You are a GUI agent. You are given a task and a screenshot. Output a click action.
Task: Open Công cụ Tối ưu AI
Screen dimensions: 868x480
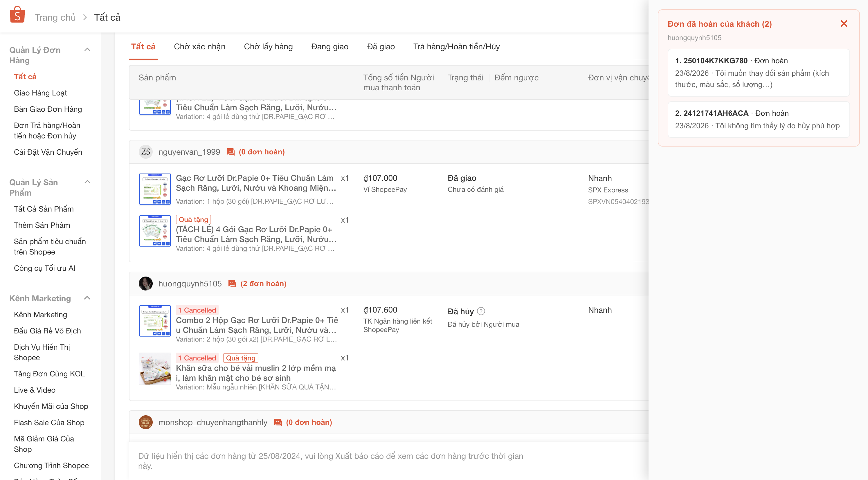[x=44, y=268]
